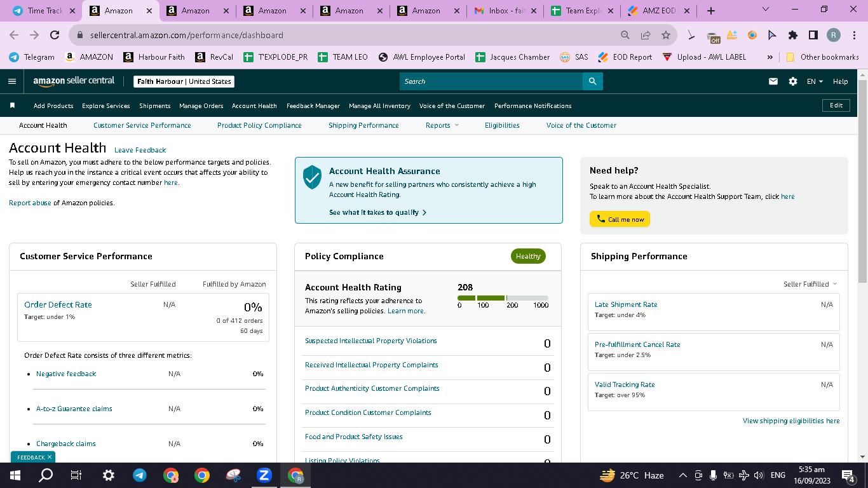Expand the hidden bookmarks chevron
868x488 pixels.
[x=770, y=57]
